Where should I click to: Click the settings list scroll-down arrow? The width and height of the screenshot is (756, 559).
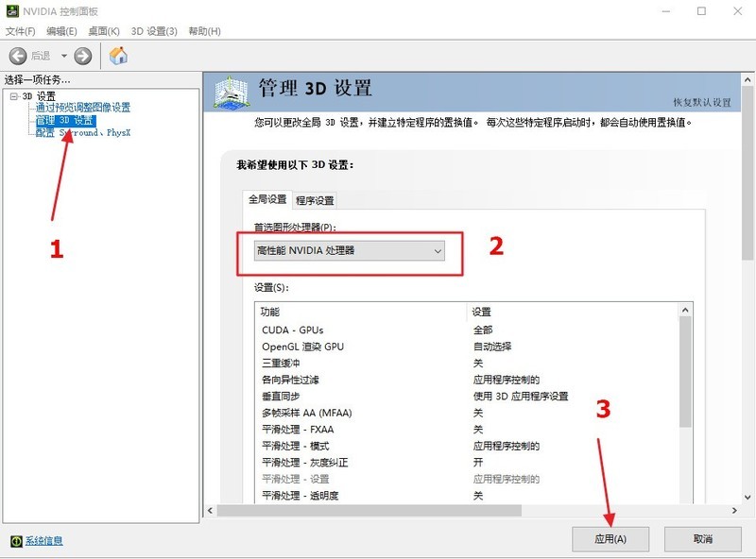click(x=687, y=499)
